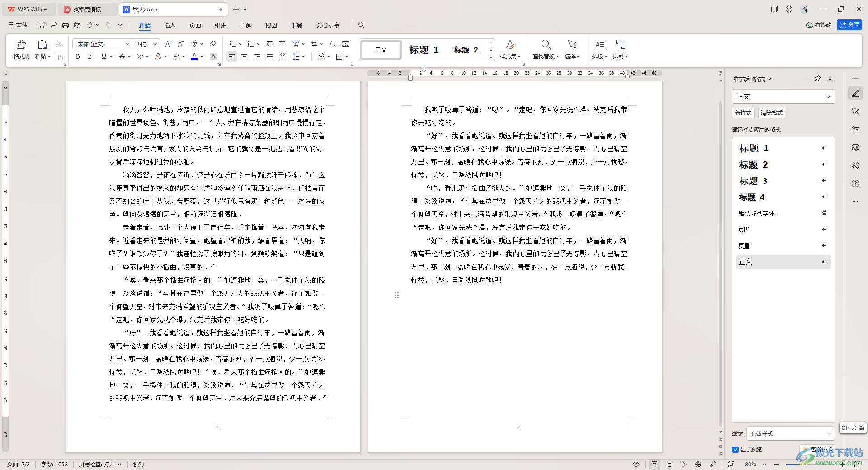Toggle left alignment button

(x=231, y=56)
